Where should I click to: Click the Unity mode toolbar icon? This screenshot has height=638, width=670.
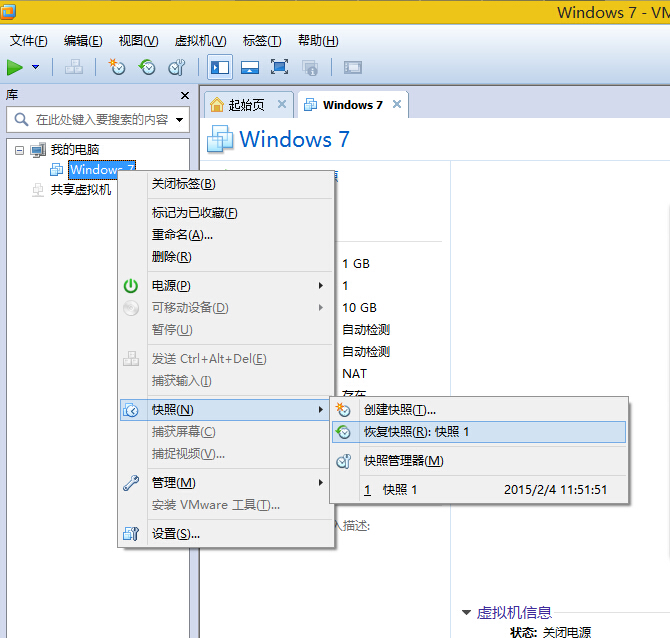click(310, 68)
